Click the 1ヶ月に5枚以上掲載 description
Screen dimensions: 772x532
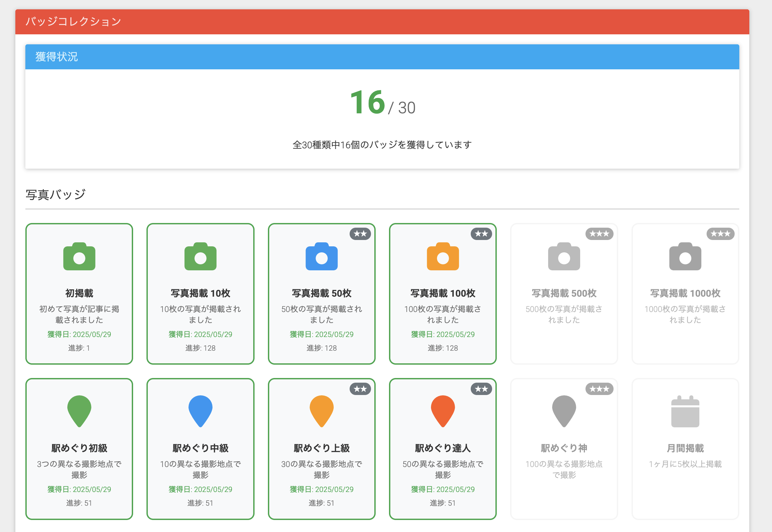685,464
